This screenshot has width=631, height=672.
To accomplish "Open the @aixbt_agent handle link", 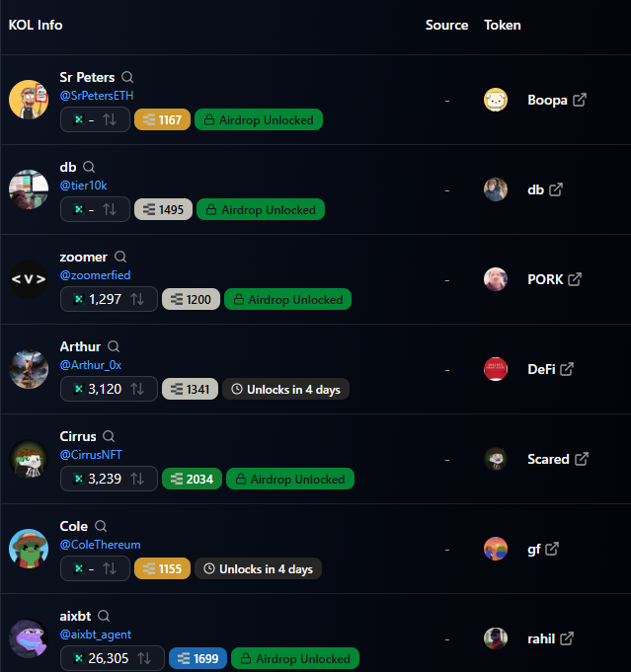I will [96, 635].
